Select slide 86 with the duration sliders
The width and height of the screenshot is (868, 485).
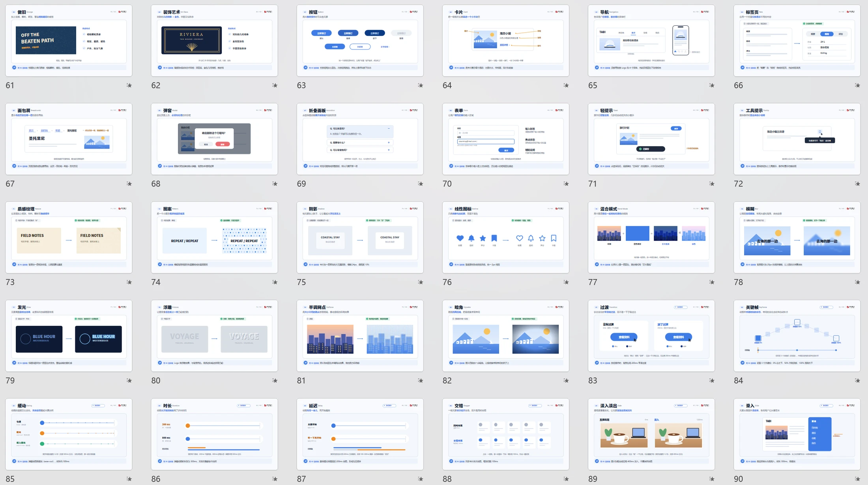pos(214,434)
